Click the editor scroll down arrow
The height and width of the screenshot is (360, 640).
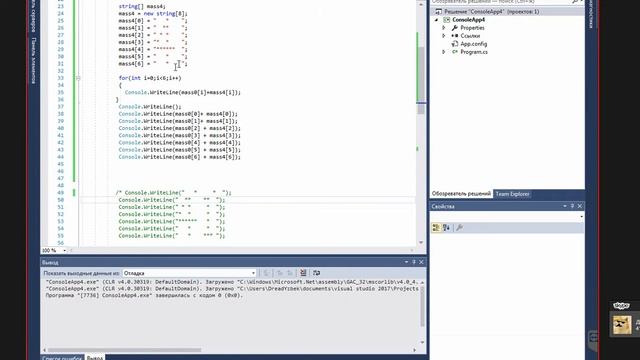(421, 242)
